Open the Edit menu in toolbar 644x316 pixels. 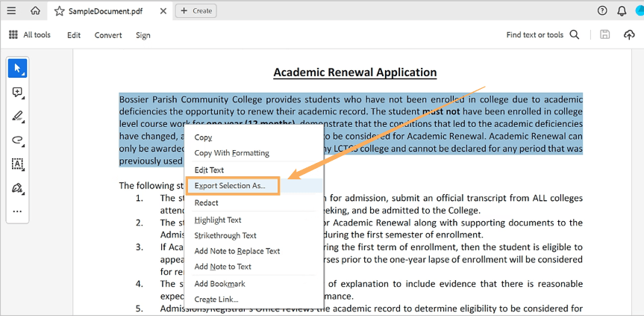click(74, 35)
